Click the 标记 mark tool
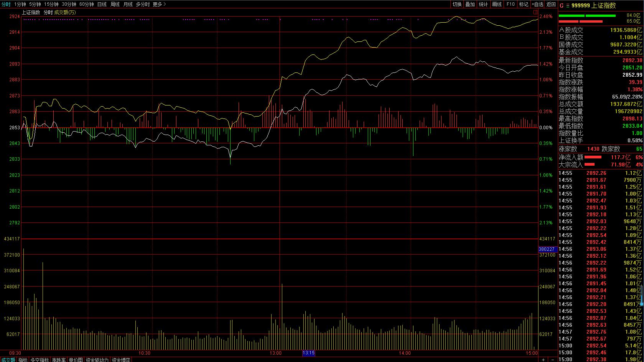Viewport: 644px width, 362px height. tap(524, 4)
